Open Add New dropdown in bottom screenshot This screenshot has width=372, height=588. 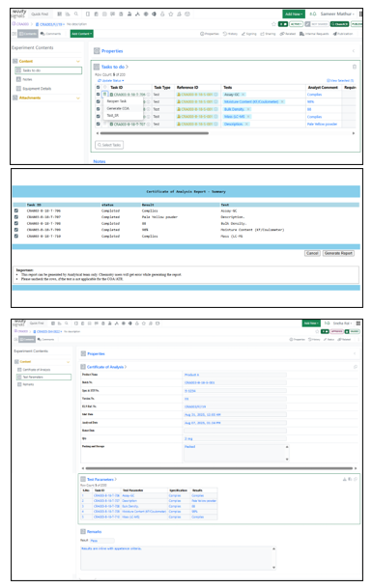[x=311, y=323]
